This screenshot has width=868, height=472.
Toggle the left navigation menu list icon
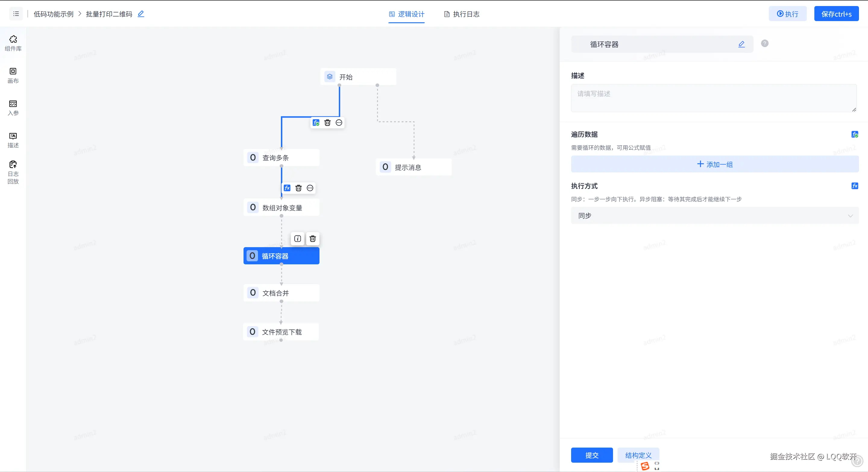tap(16, 14)
